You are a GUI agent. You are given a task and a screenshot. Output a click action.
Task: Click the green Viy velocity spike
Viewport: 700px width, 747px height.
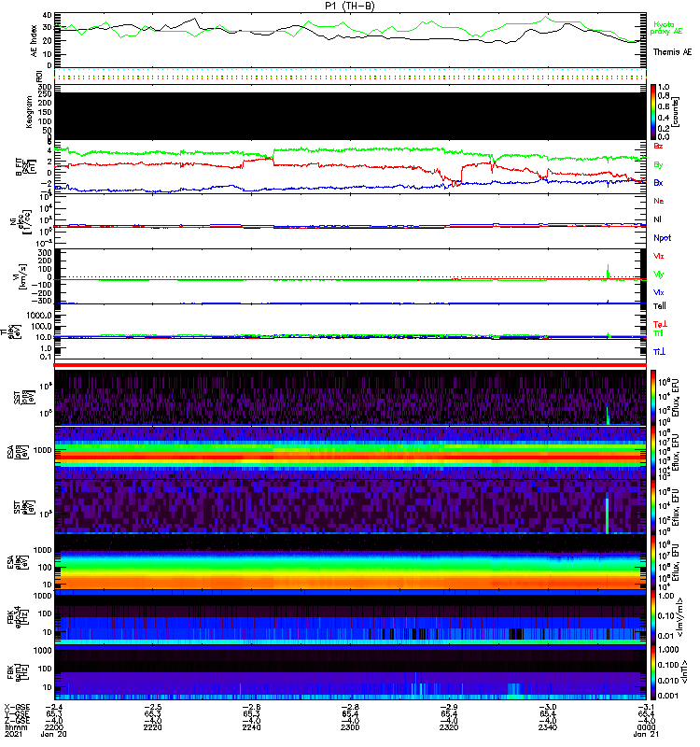(x=609, y=271)
